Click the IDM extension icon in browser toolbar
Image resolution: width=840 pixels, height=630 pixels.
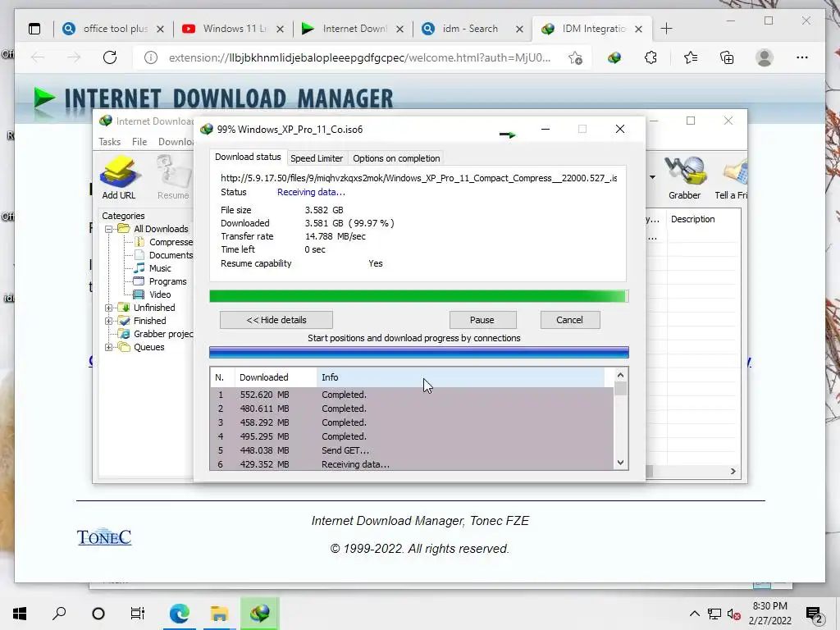pyautogui.click(x=614, y=58)
